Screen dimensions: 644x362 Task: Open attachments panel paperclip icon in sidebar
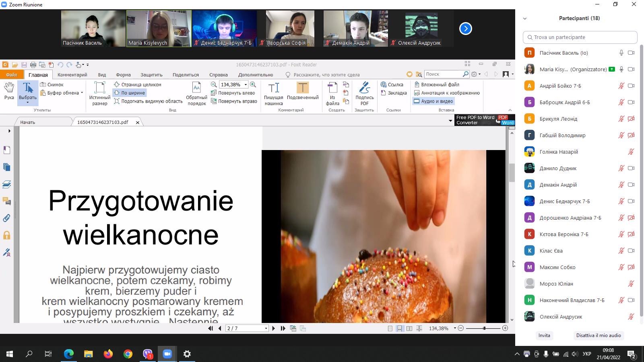(x=7, y=218)
